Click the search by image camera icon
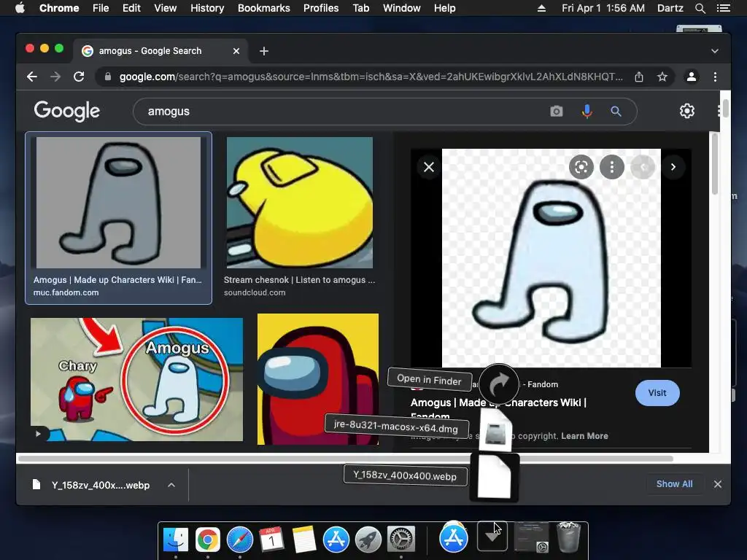 [x=557, y=112]
